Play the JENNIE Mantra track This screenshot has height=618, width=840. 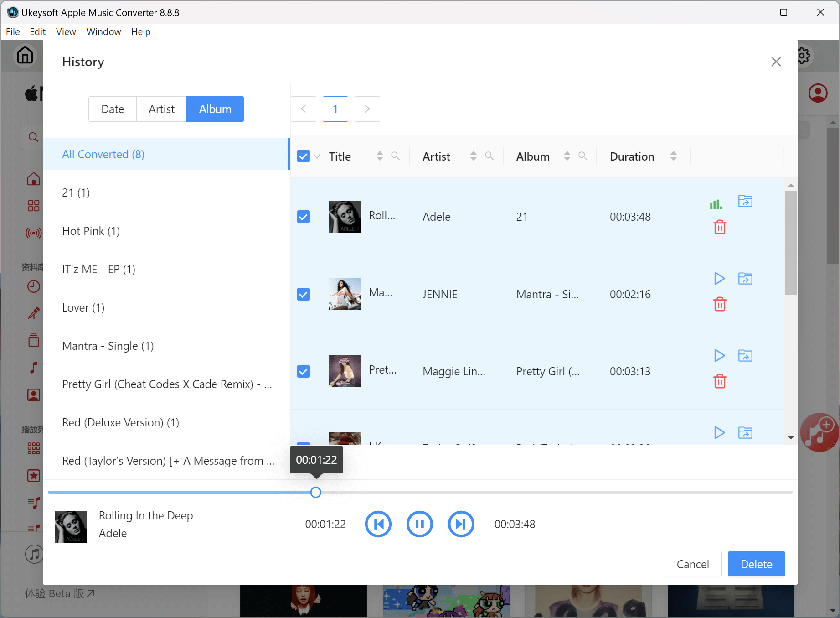(719, 278)
